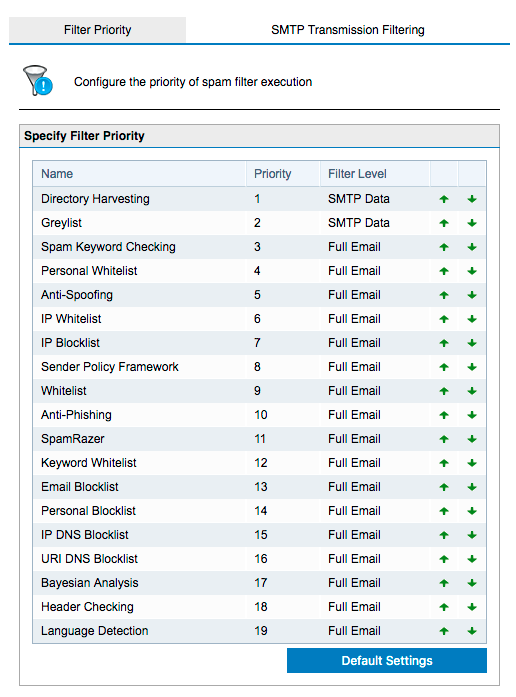
Task: Move Spam Keyword Checking up
Action: pyautogui.click(x=444, y=247)
